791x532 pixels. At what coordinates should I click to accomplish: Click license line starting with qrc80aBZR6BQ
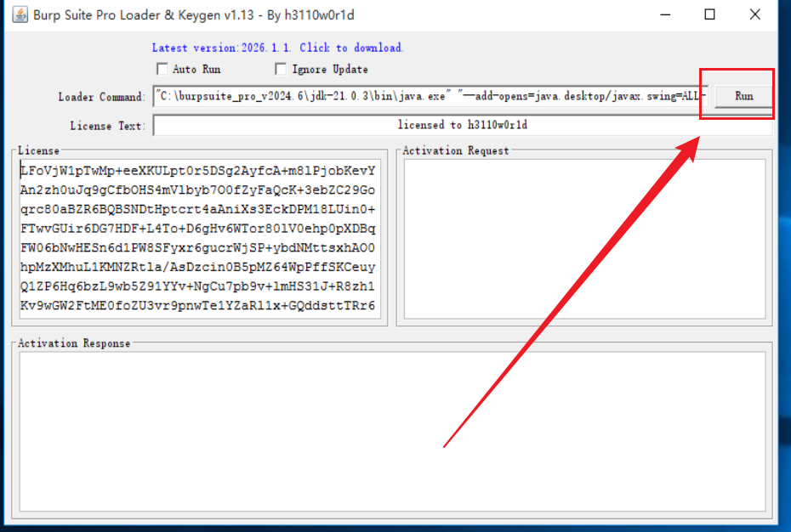(x=197, y=209)
